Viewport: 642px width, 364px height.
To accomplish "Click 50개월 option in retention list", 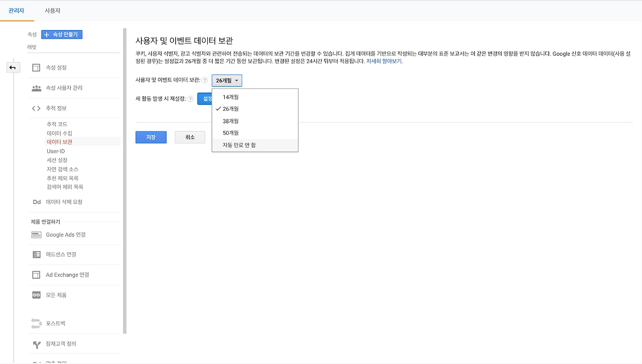I will [x=230, y=132].
